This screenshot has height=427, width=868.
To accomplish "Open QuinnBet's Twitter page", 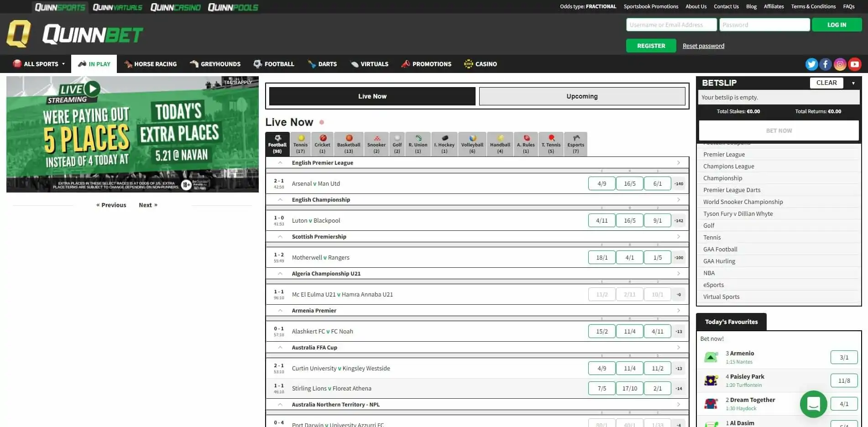I will point(811,64).
